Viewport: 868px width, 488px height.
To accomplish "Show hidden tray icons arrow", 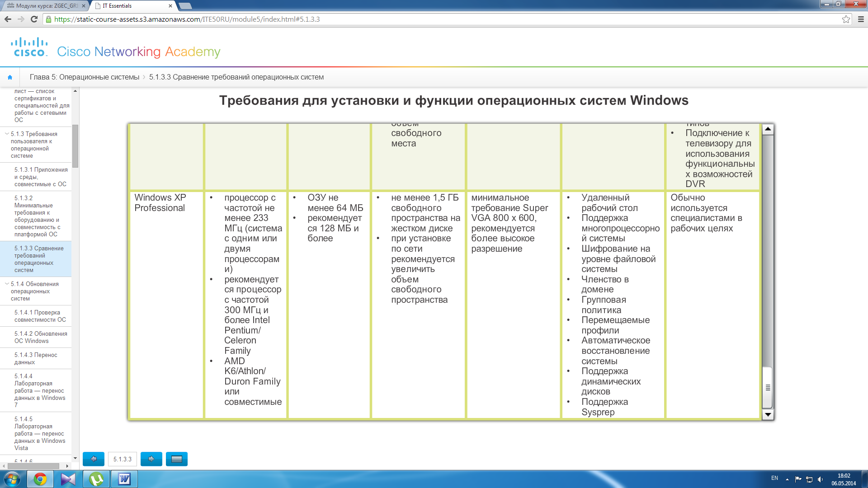I will click(787, 479).
